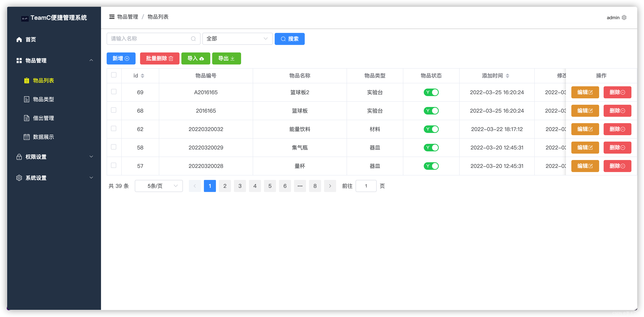Edit the 能量饮料 row
The width and height of the screenshot is (644, 317).
(585, 129)
